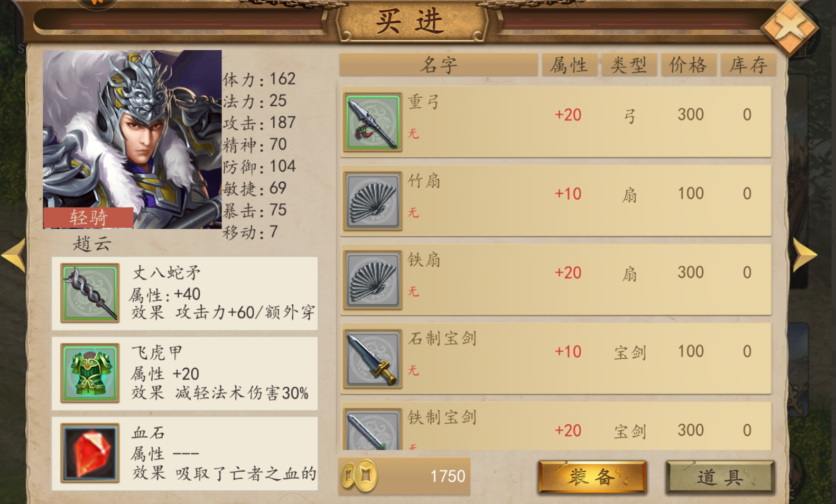The width and height of the screenshot is (836, 504).
Task: Click the 丈八蛇矛 equipped weapon icon
Action: coord(90,293)
